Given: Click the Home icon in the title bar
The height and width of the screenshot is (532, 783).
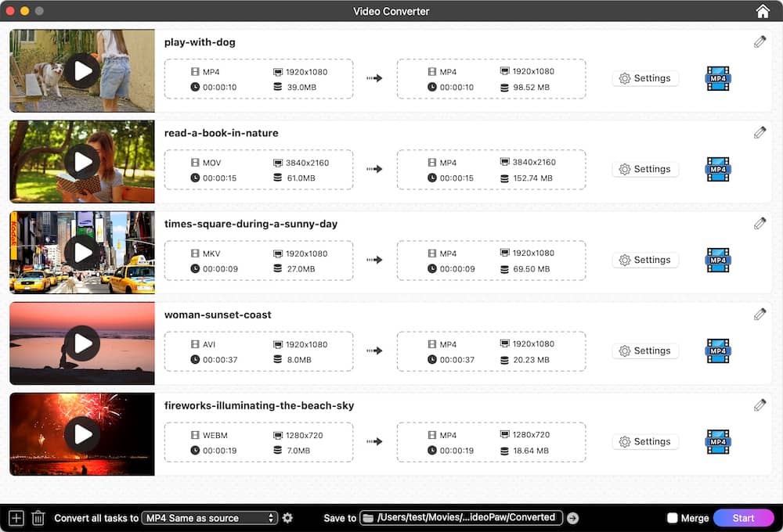Looking at the screenshot, I should (x=761, y=11).
